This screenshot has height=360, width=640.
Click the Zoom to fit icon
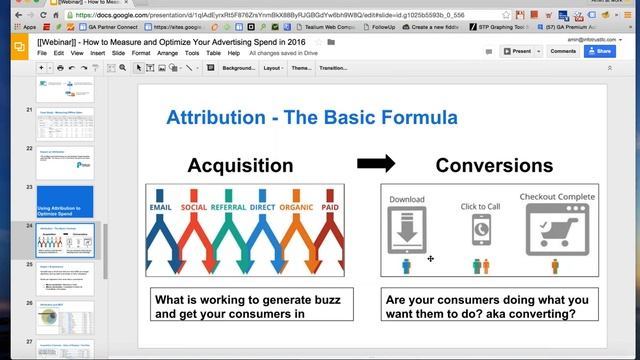tap(111, 68)
